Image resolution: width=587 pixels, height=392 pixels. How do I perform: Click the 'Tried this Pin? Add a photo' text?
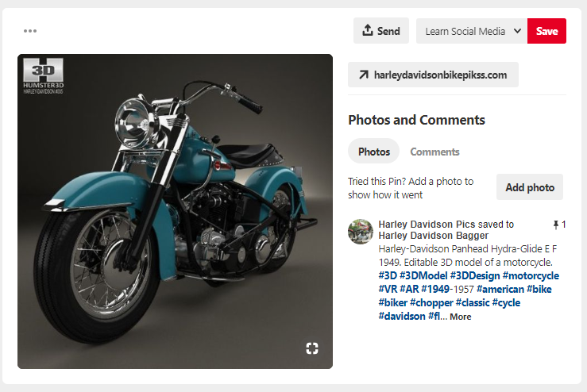411,188
